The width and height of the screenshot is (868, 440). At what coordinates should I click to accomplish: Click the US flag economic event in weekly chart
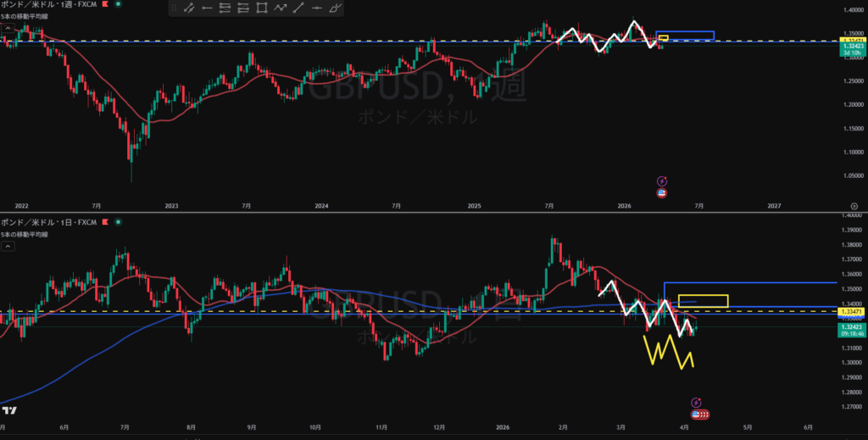pyautogui.click(x=662, y=192)
